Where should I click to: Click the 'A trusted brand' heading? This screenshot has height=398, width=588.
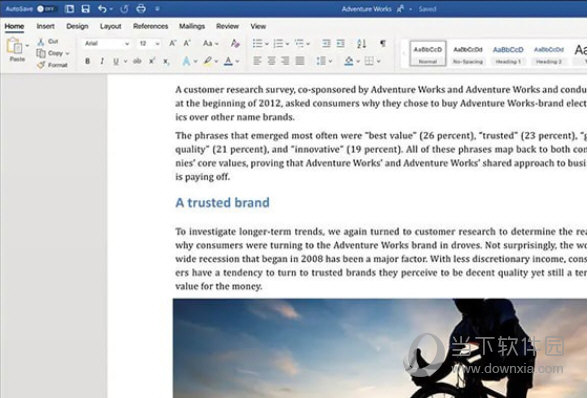tap(222, 203)
